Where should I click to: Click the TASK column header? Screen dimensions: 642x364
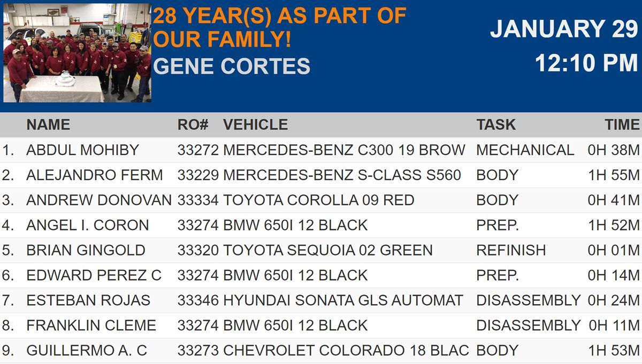coord(496,125)
